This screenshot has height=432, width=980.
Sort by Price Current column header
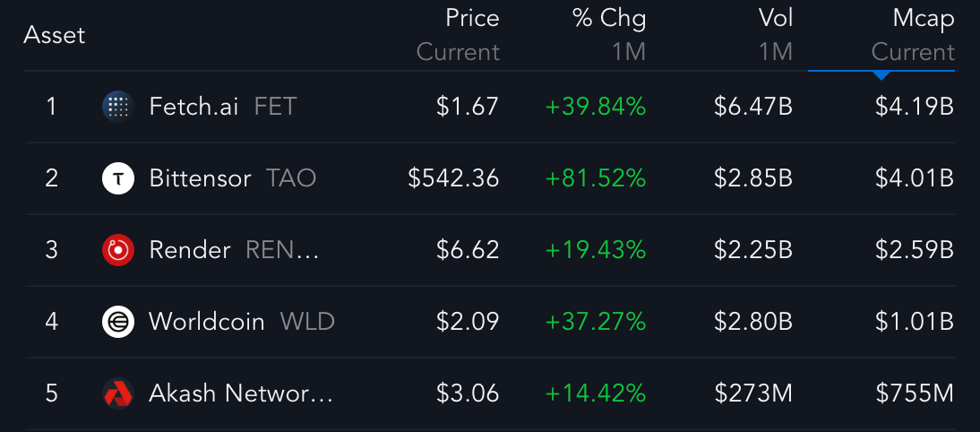458,35
